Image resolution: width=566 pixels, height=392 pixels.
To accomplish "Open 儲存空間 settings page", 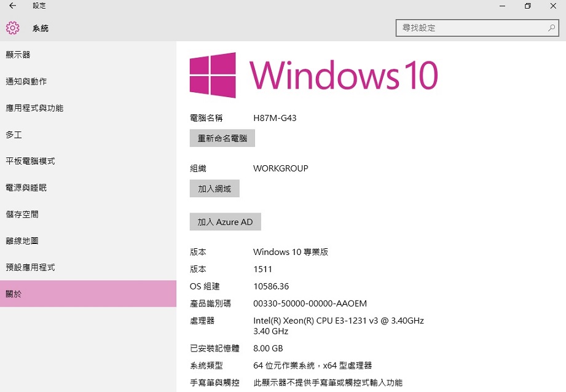I will [x=88, y=214].
